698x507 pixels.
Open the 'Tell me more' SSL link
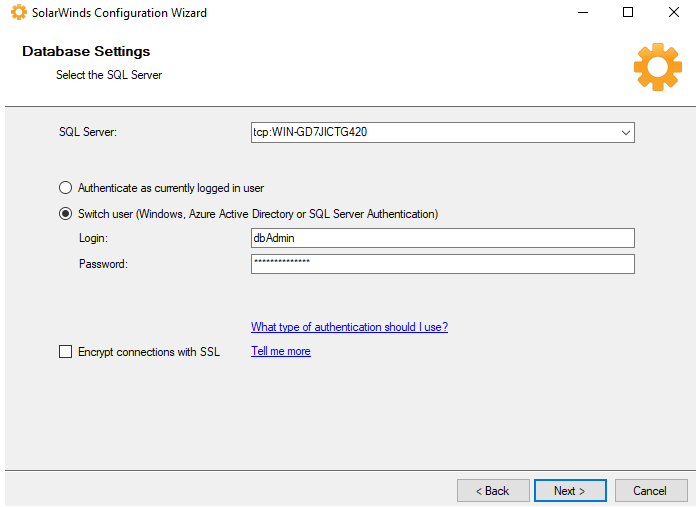pos(281,351)
